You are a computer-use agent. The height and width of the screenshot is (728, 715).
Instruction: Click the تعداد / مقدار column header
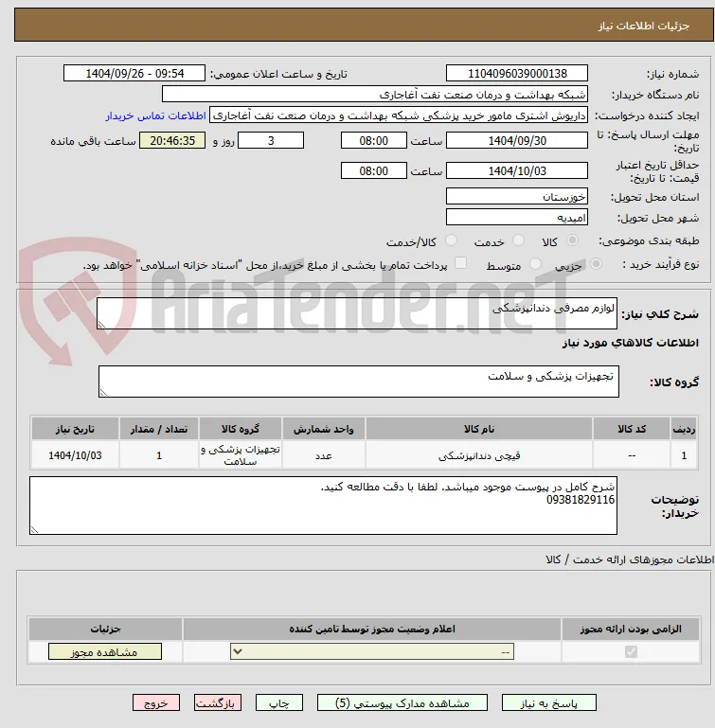159,429
